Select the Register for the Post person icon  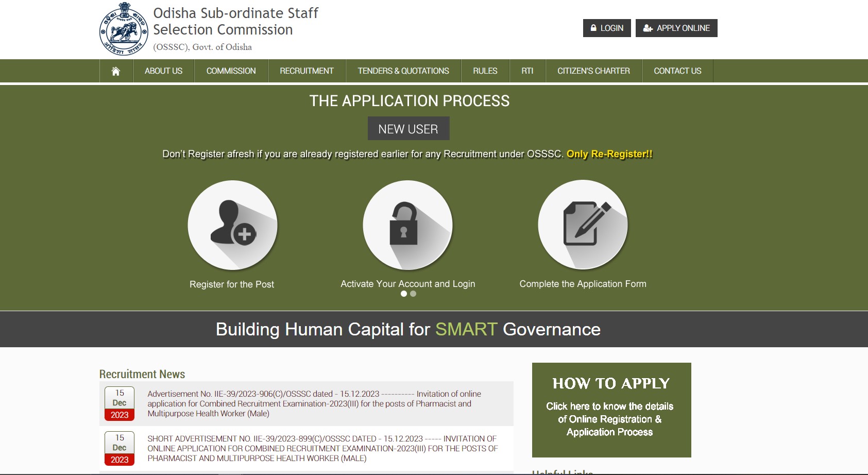232,225
